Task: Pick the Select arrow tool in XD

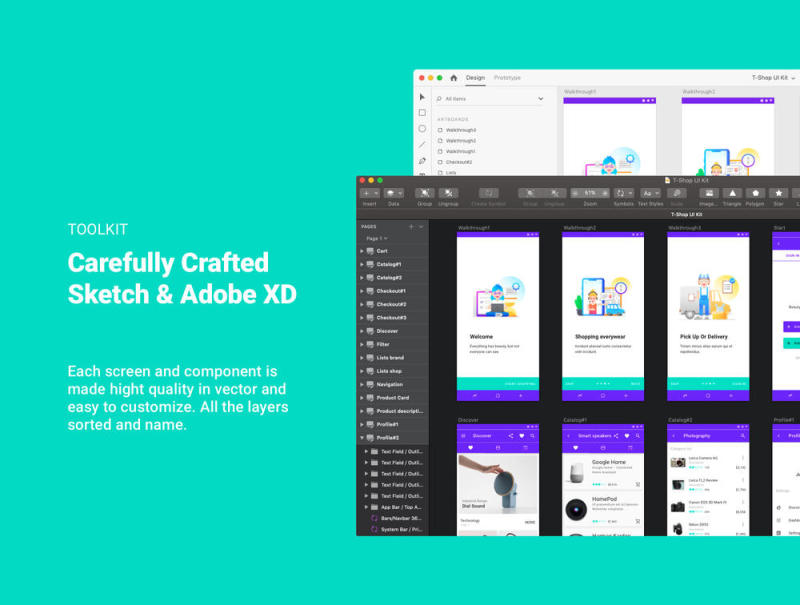Action: [x=422, y=97]
